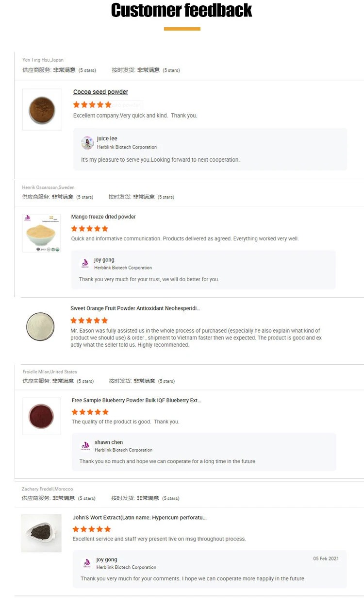Open Sweet Orange Fruit Powder Antioxidant product title
The height and width of the screenshot is (609, 364).
coord(135,308)
